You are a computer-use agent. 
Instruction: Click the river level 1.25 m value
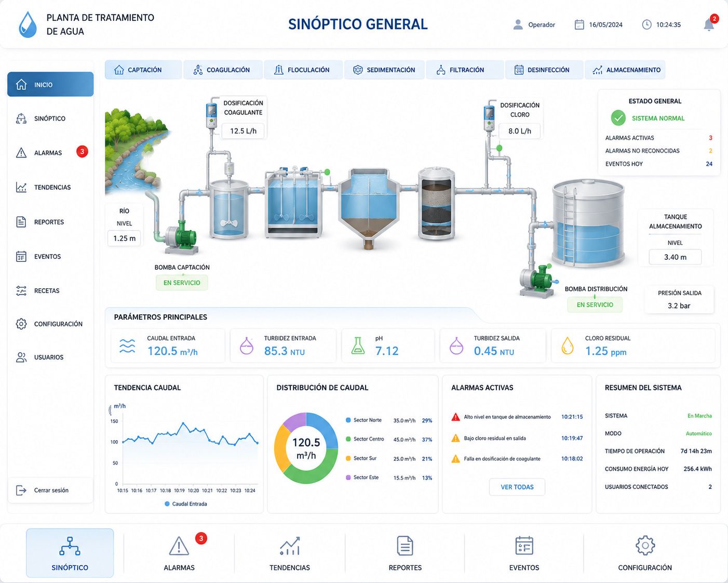point(125,238)
